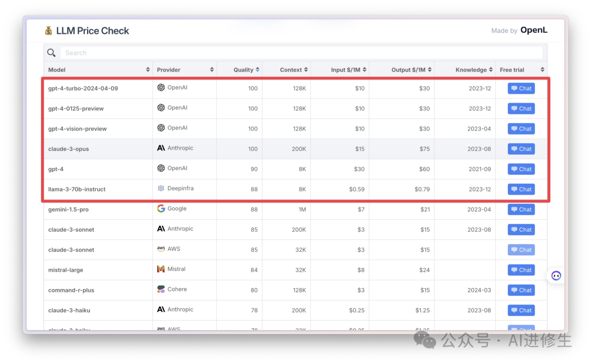591x364 pixels.
Task: Chat with gpt-4-0125-preview
Action: tap(522, 109)
